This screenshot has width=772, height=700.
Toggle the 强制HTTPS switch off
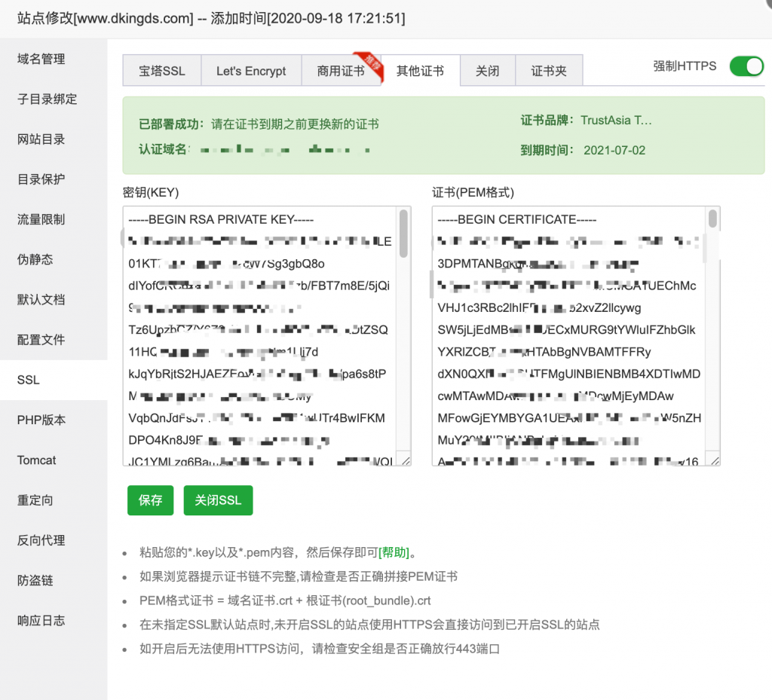746,66
